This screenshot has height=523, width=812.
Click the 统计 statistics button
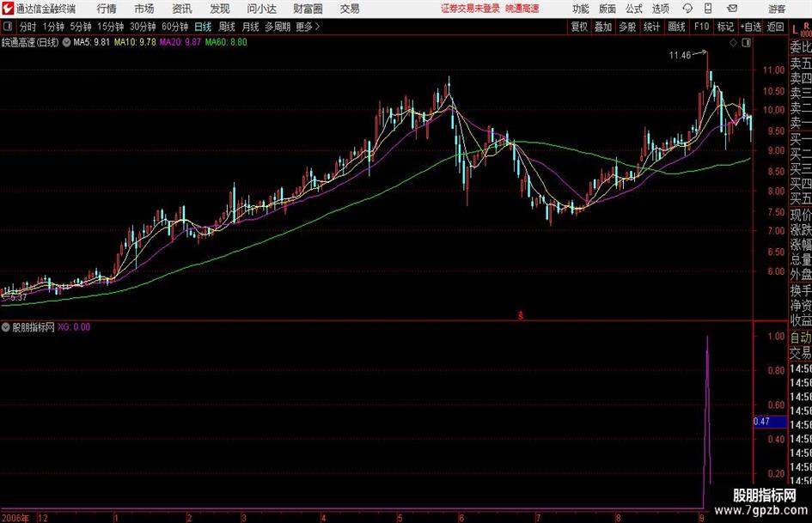tap(651, 27)
